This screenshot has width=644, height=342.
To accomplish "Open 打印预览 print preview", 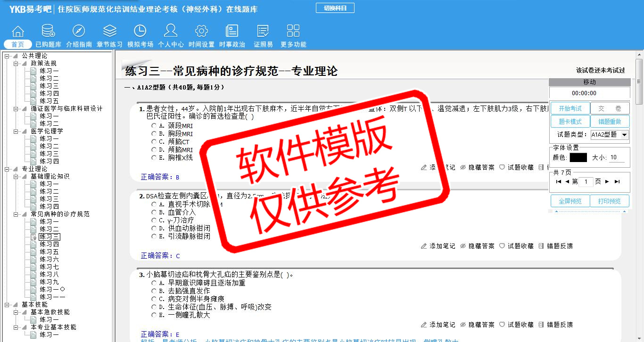I will [610, 201].
